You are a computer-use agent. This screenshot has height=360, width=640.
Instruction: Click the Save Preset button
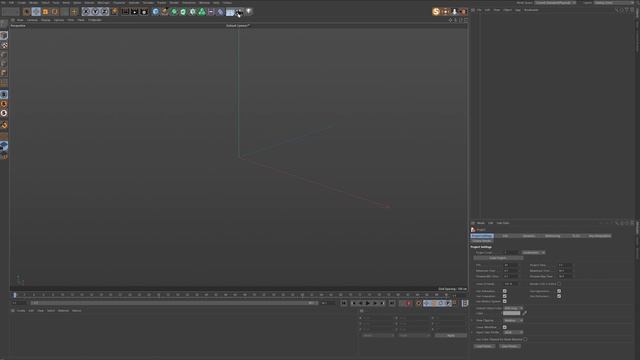(x=510, y=346)
